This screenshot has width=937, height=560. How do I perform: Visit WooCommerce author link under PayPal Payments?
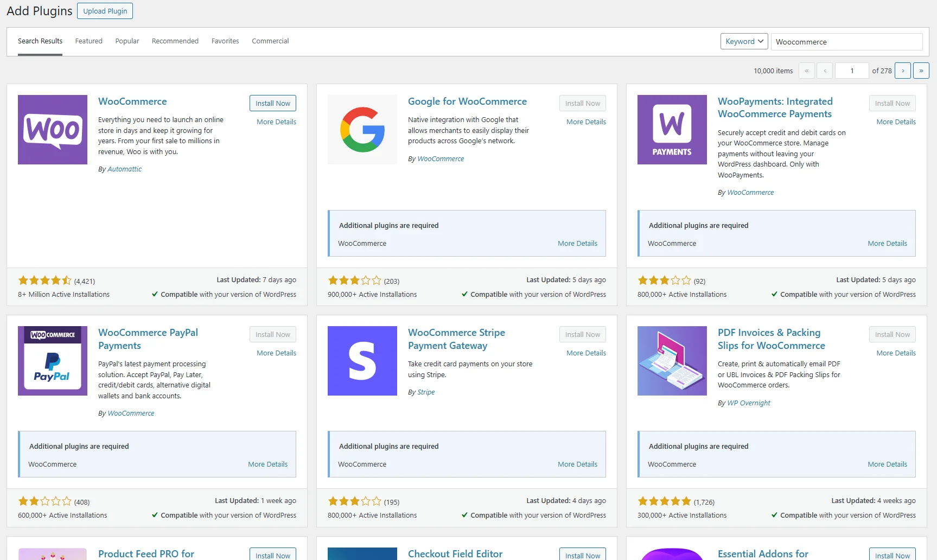131,413
